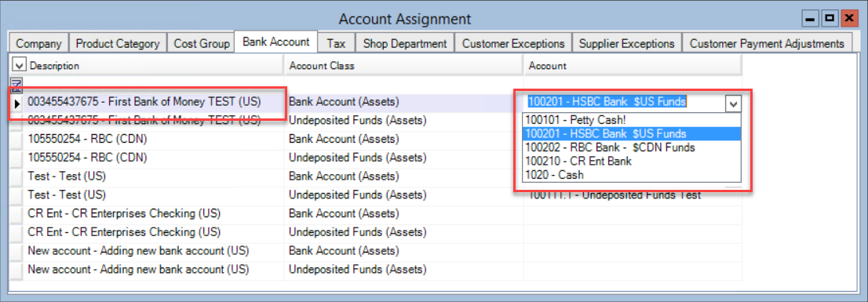Select the Bank Account tab

click(x=275, y=42)
